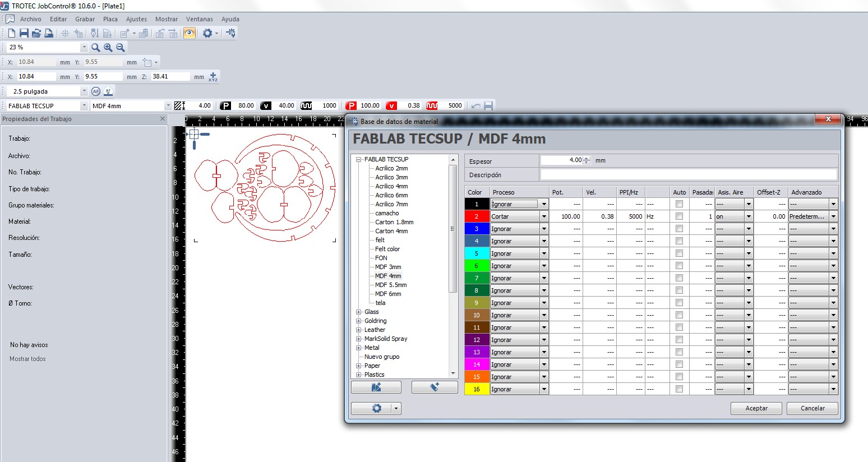Click the add new material icon button
This screenshot has height=462, width=868.
435,387
